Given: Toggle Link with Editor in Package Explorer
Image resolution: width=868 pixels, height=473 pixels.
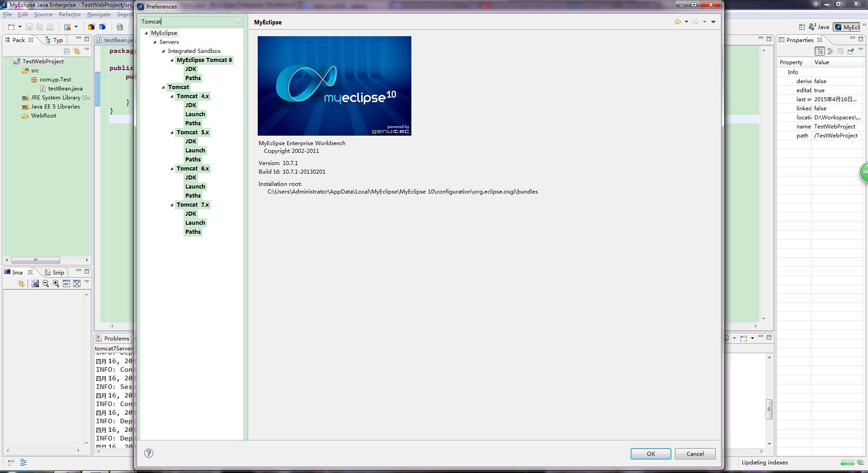Looking at the screenshot, I should [77, 51].
